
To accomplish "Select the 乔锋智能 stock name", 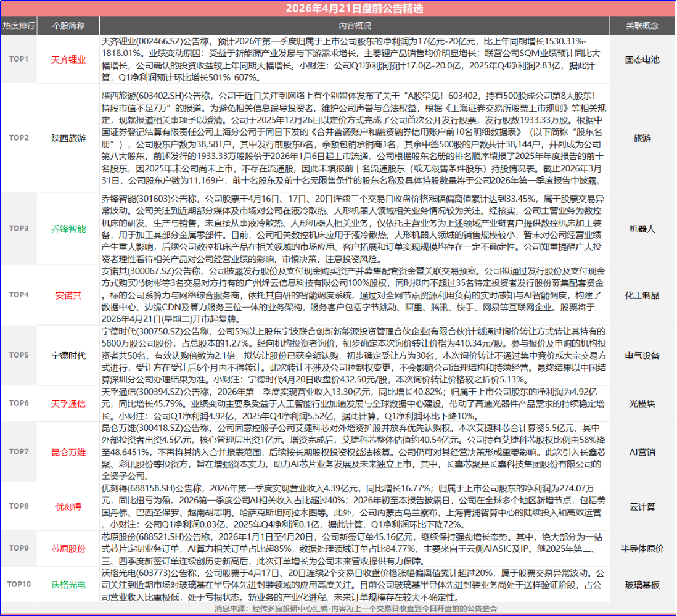I will click(68, 229).
